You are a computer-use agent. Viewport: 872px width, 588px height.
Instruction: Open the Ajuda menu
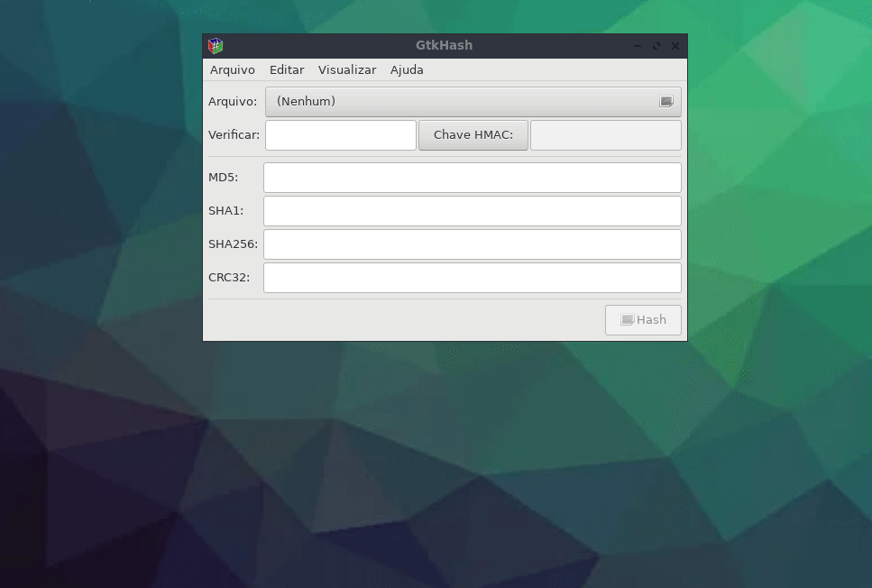407,70
